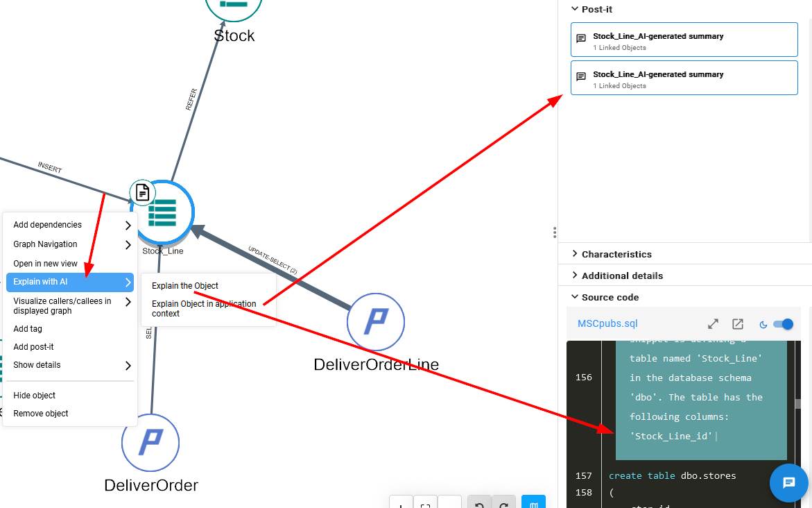The height and width of the screenshot is (508, 812).
Task: Select the DeliverOrder procedure node
Action: [x=150, y=442]
